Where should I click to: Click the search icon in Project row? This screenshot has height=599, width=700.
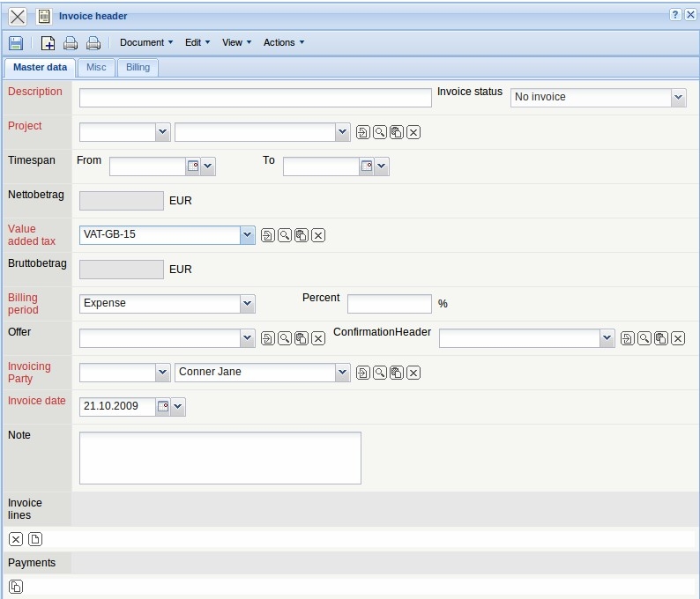[379, 132]
